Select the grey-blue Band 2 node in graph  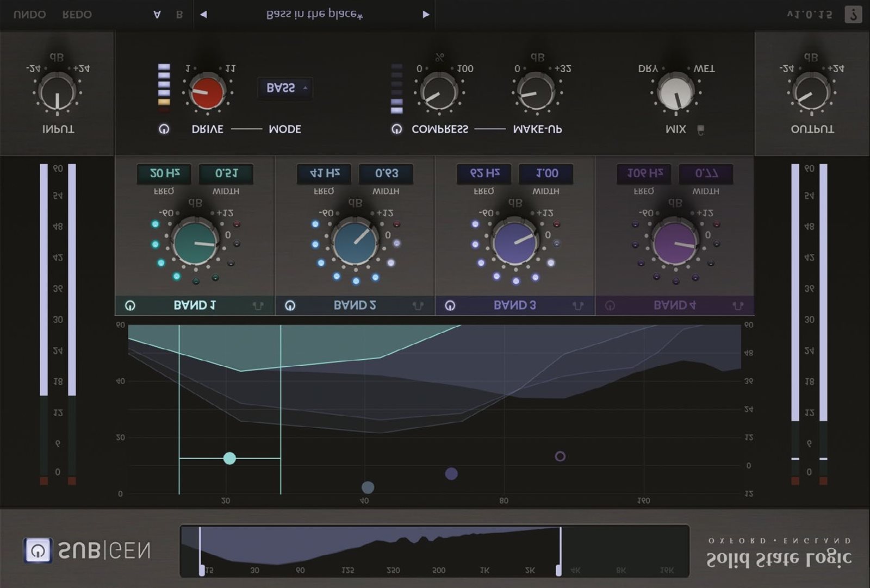(368, 487)
